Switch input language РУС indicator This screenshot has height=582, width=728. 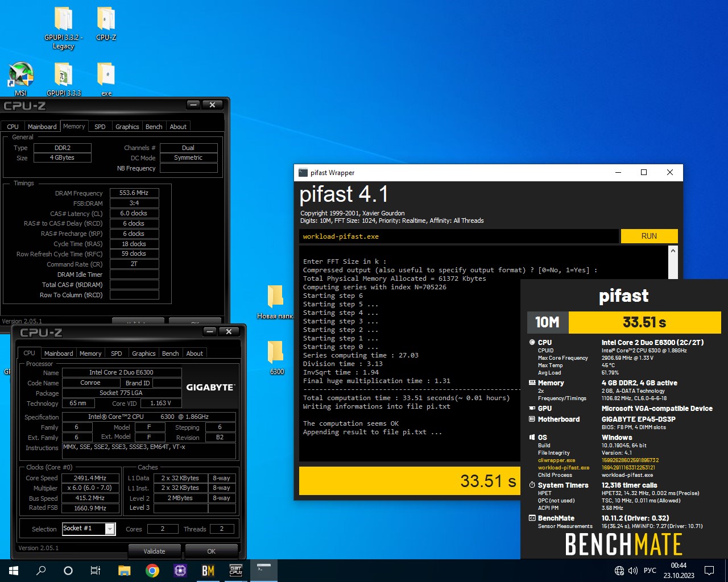[650, 571]
